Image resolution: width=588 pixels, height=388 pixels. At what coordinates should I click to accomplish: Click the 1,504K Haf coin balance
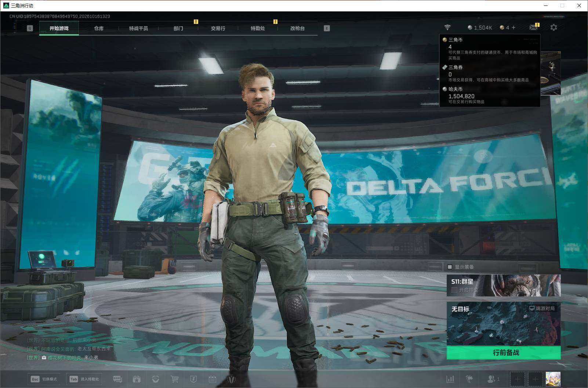(480, 28)
